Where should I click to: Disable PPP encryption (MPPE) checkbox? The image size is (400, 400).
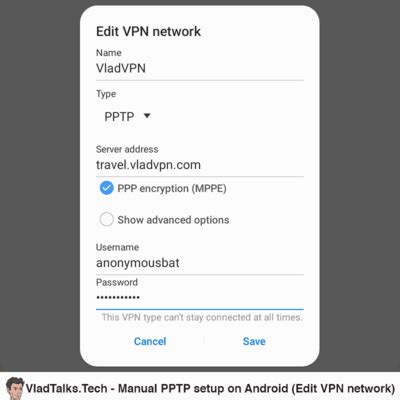point(107,188)
